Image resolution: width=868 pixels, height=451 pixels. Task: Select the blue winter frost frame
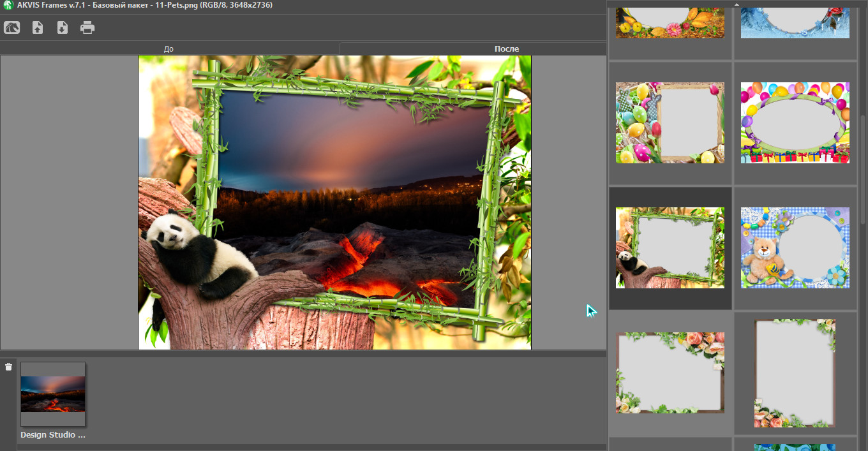[x=795, y=24]
